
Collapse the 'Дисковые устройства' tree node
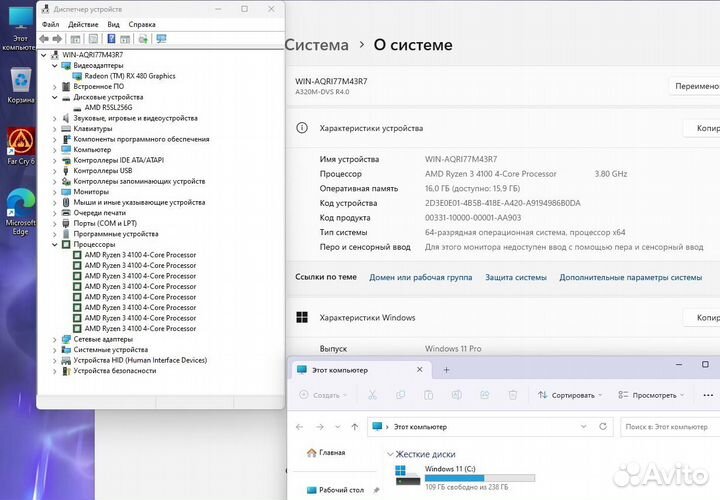(x=55, y=97)
